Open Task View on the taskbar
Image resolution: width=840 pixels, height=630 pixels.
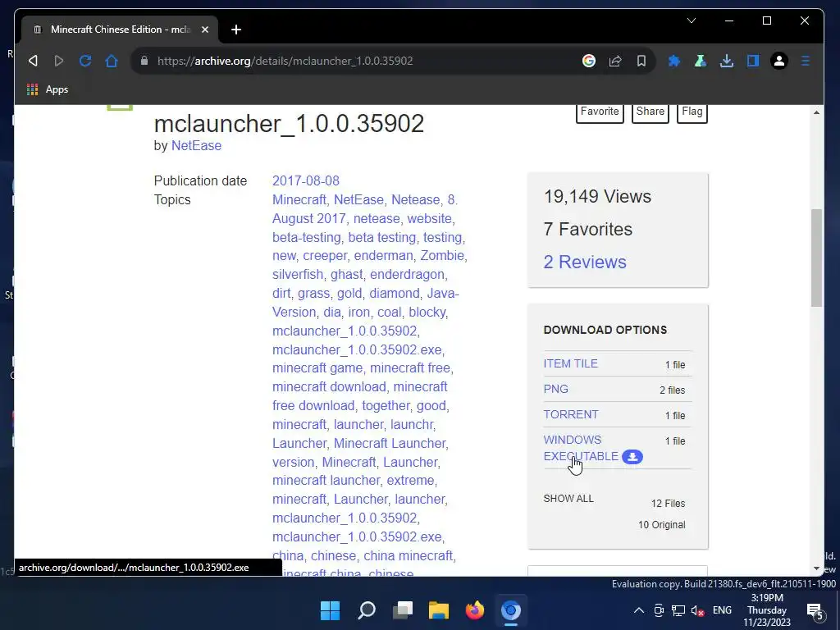[402, 610]
